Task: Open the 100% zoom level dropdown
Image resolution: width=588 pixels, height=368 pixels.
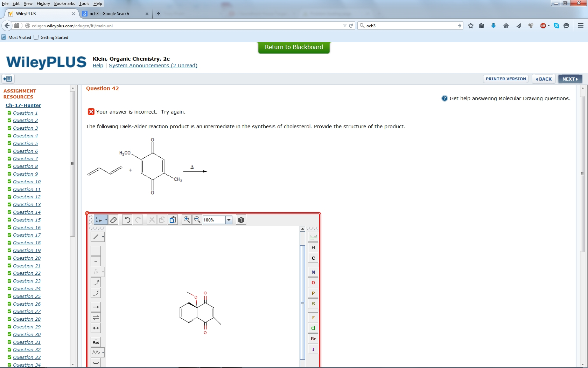Action: [229, 220]
